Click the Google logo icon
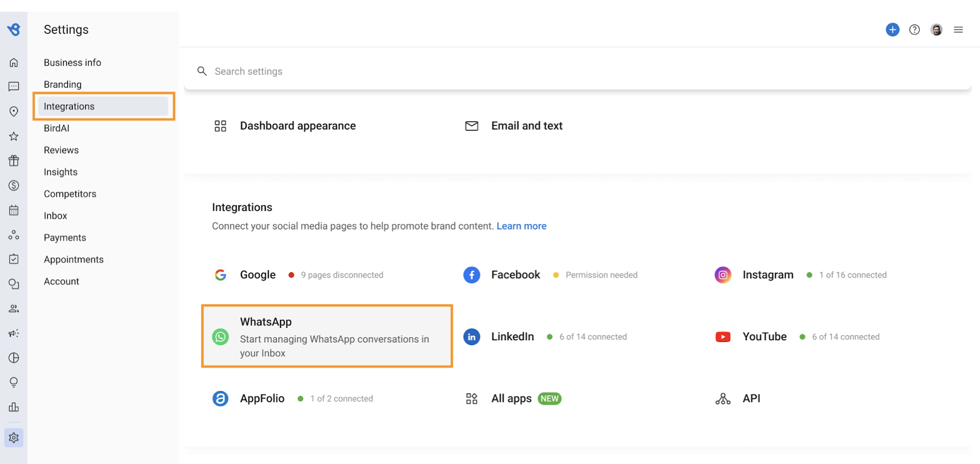This screenshot has width=980, height=464. coord(221,275)
